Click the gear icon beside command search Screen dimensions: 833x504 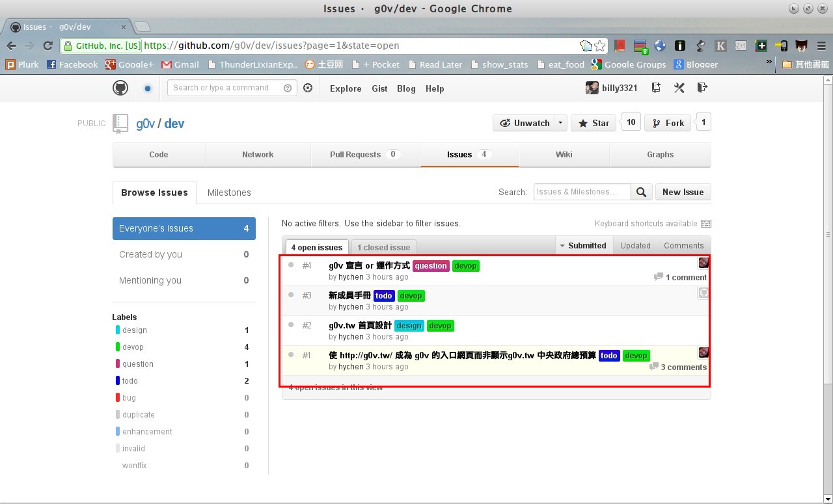pos(308,88)
